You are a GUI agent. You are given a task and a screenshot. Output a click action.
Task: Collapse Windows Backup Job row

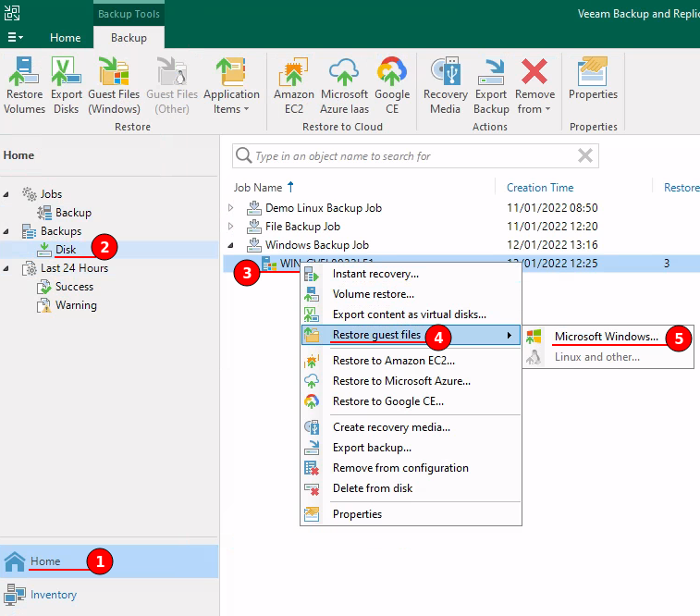pos(230,245)
